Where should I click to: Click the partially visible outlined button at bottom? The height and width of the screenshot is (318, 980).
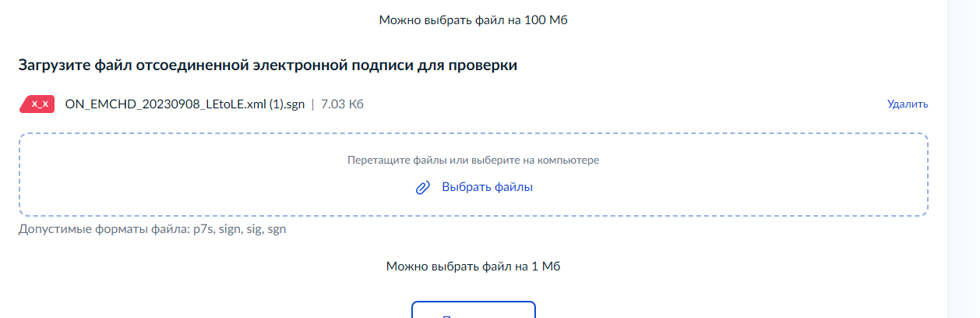pos(474,309)
